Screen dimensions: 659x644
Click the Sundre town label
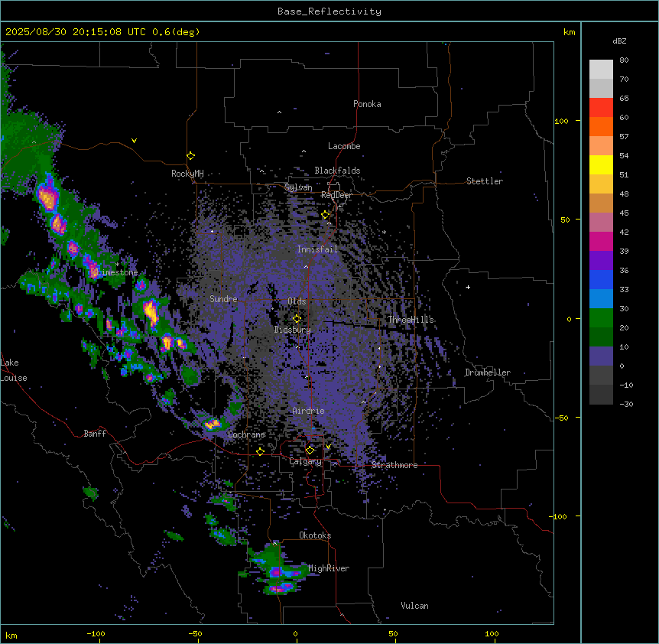223,299
